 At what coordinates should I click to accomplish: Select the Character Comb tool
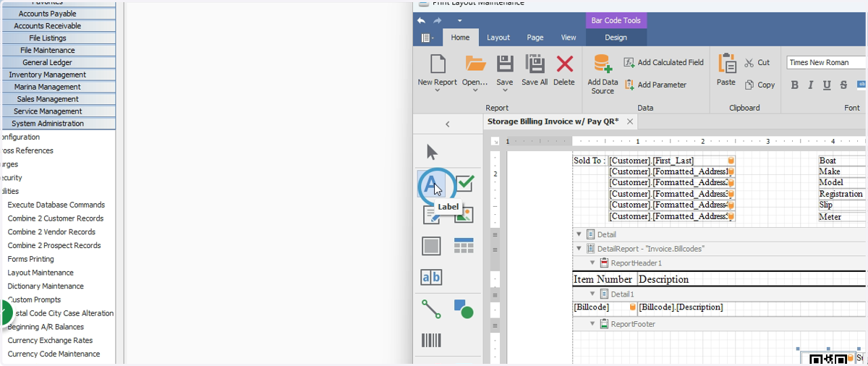pyautogui.click(x=432, y=277)
